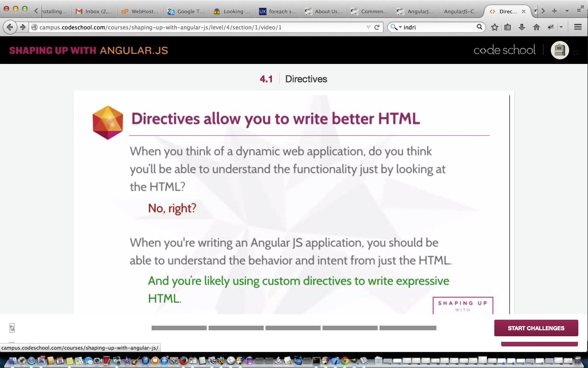This screenshot has height=368, width=588.
Task: Switch to the Looking... tab
Action: (x=232, y=11)
